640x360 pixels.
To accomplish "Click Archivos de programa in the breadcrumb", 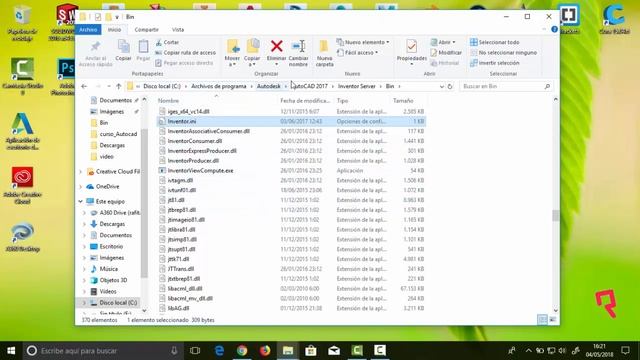I will pyautogui.click(x=219, y=87).
